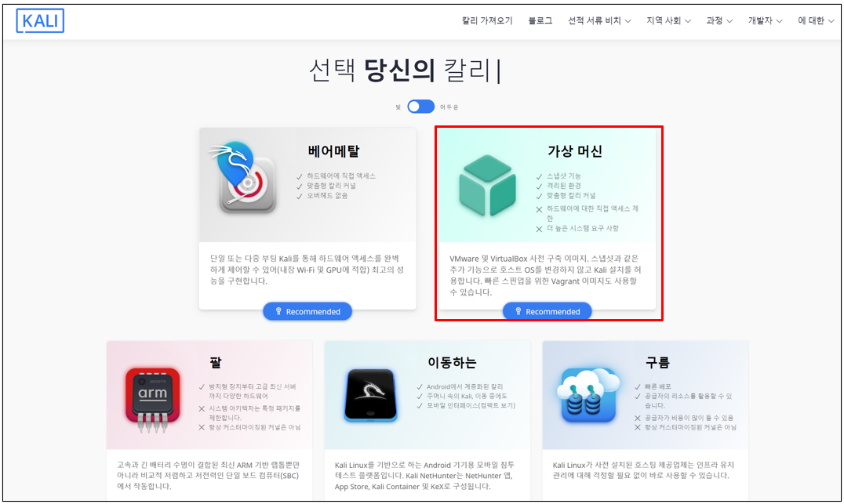
Task: Click the 어두운 label beside the switch
Action: [x=449, y=107]
